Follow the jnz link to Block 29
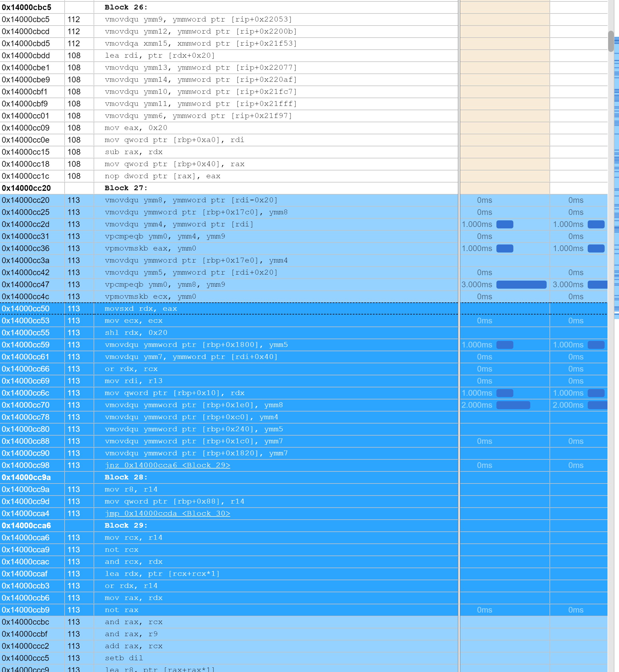The width and height of the screenshot is (619, 672). (167, 465)
